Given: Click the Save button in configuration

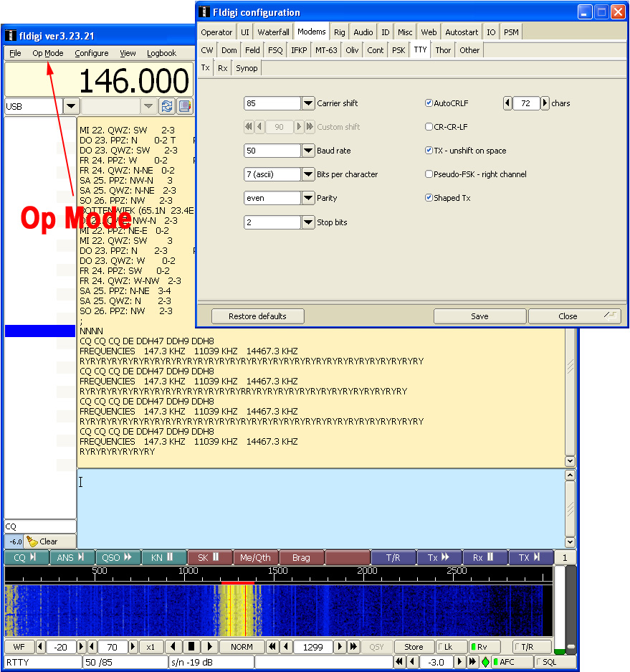Looking at the screenshot, I should click(479, 316).
